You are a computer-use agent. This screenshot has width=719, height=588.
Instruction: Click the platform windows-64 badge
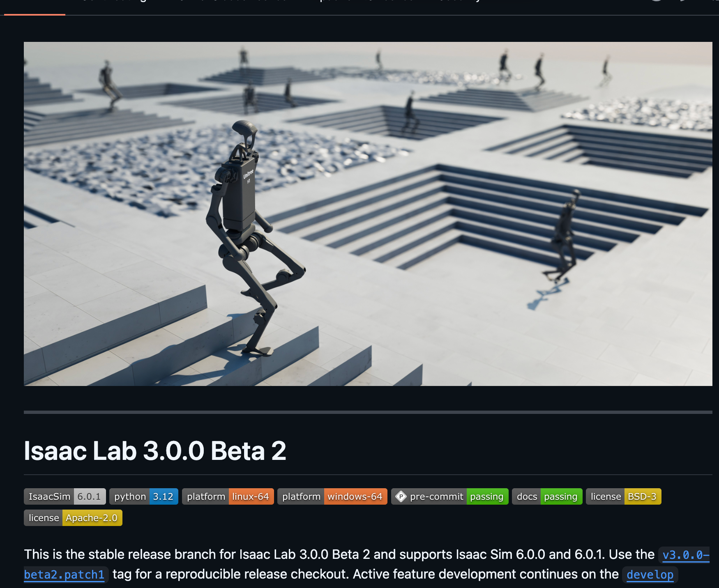[332, 496]
